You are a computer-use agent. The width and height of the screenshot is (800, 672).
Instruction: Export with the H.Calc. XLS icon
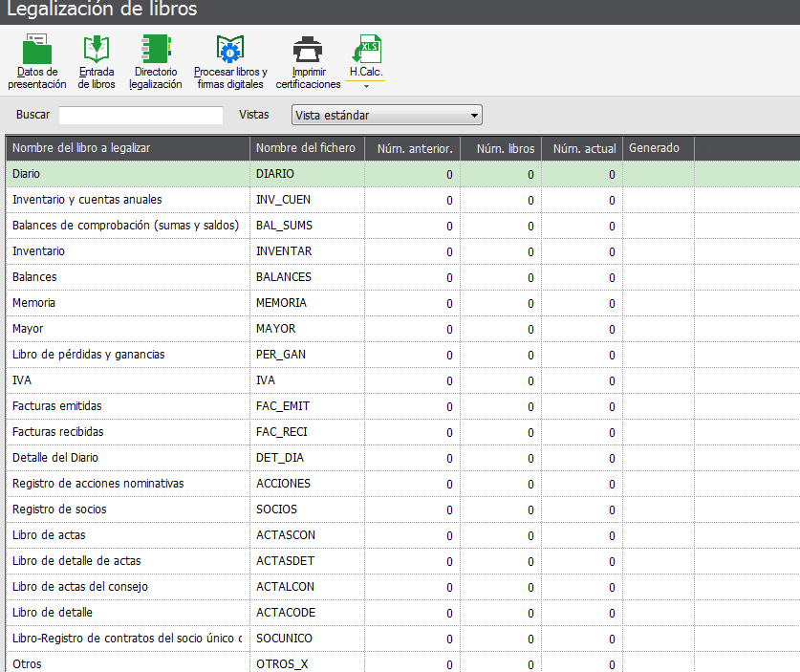coord(366,49)
